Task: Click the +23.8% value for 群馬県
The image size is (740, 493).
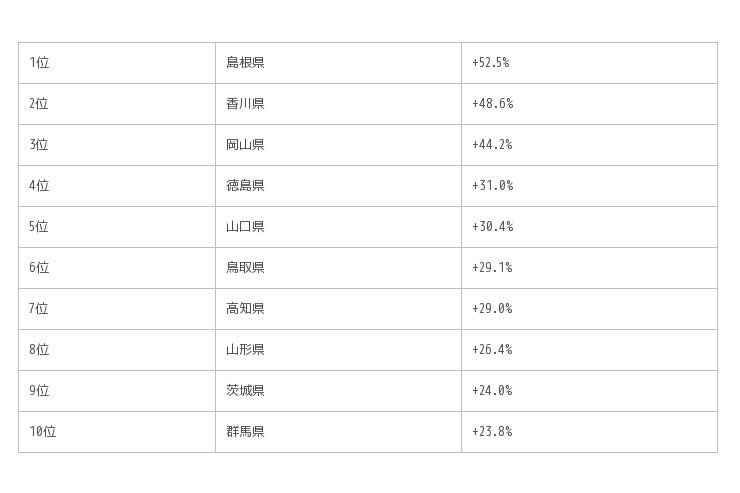Action: point(492,432)
